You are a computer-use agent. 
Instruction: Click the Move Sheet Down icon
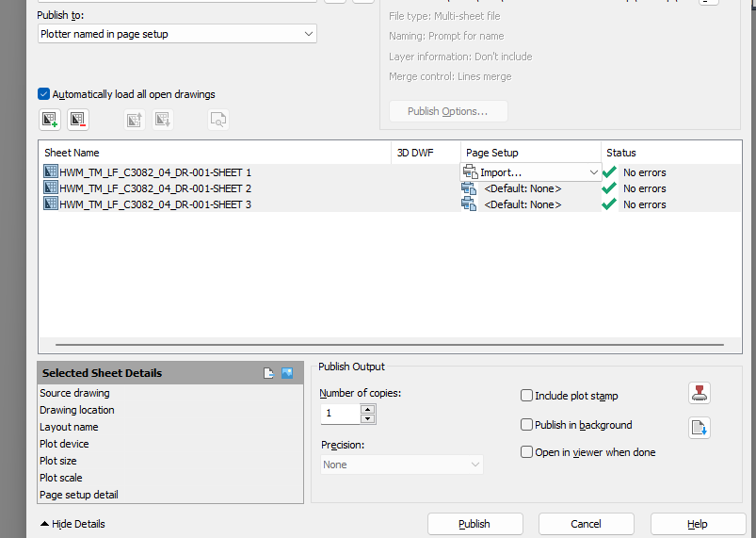pos(163,120)
